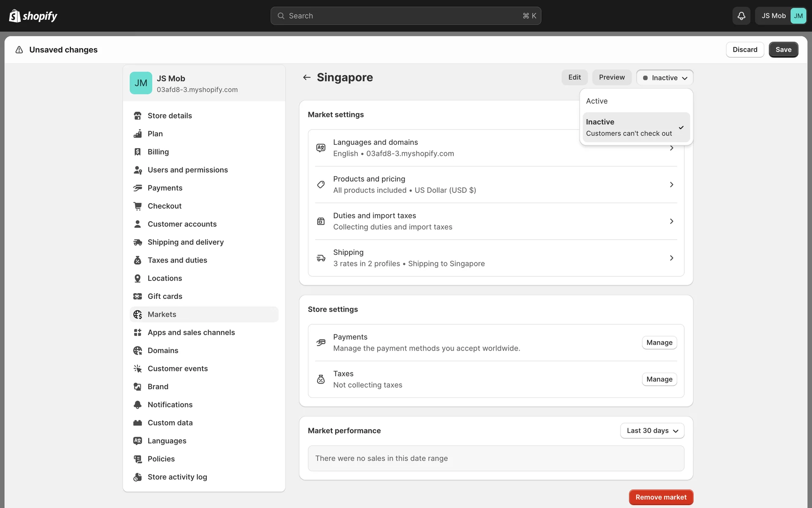Focus the top Search field

click(406, 16)
